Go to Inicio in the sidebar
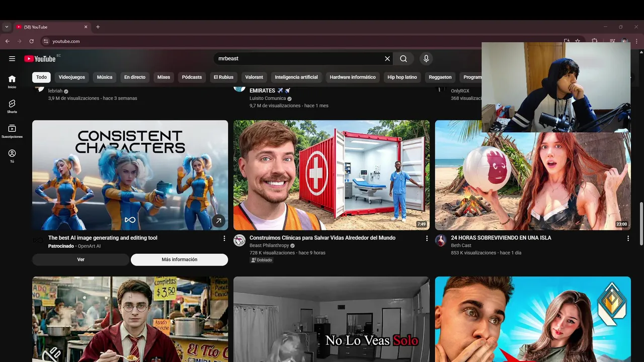The height and width of the screenshot is (362, 644). tap(12, 81)
